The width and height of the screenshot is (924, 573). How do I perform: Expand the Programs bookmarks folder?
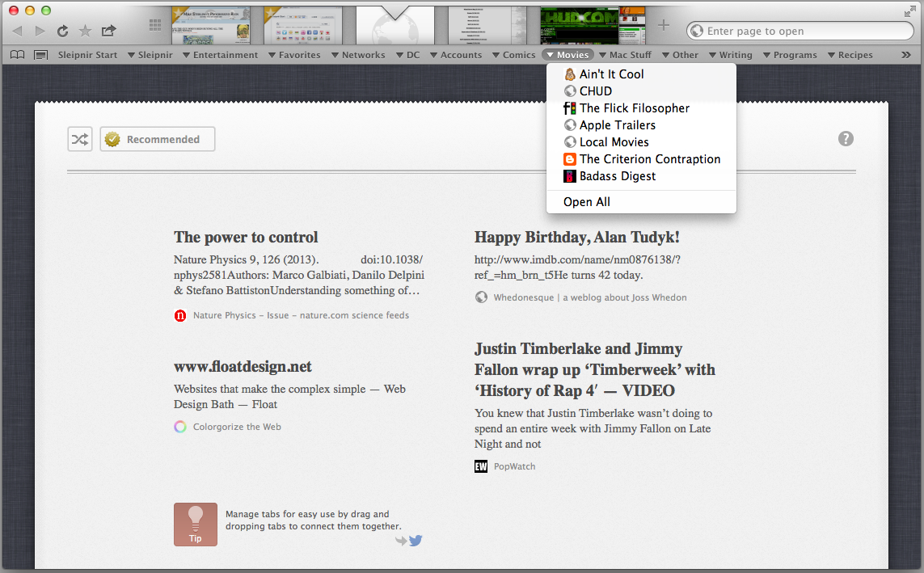pos(791,55)
